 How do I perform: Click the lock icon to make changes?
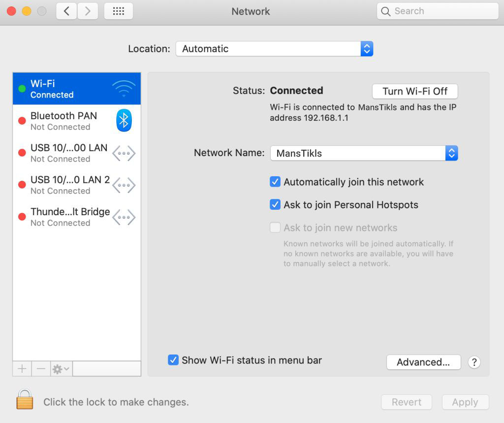[x=25, y=399]
